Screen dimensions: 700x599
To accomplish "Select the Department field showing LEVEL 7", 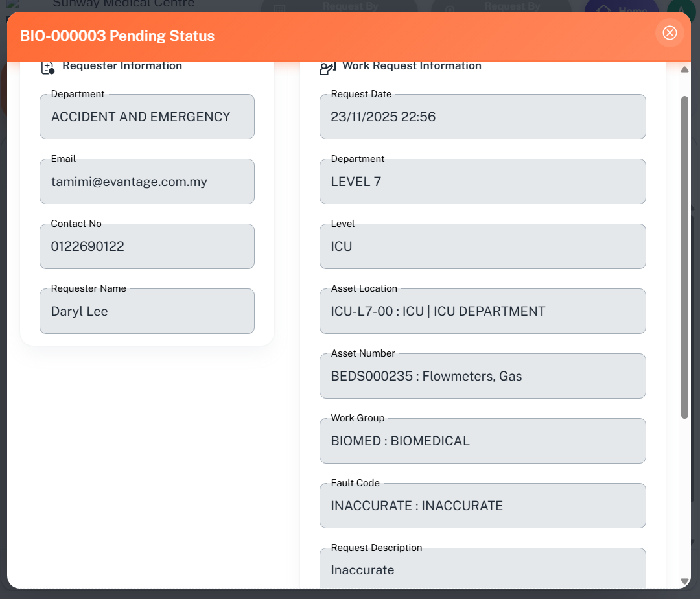I will 482,182.
